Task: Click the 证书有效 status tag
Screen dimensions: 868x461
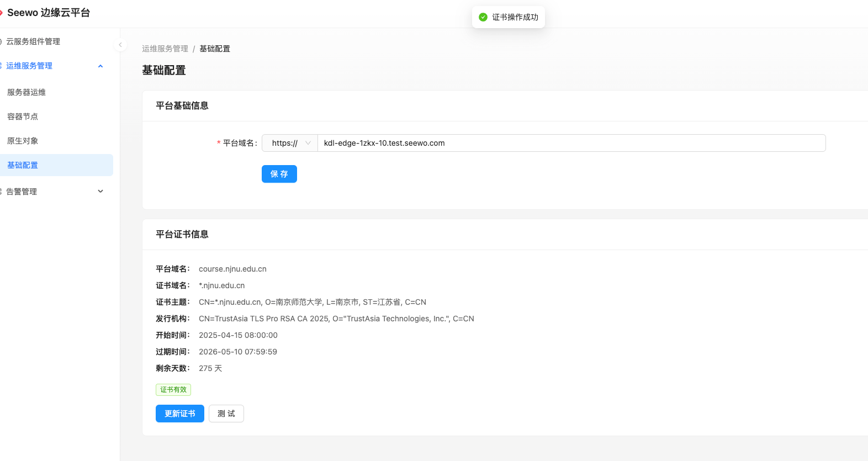Action: point(173,390)
